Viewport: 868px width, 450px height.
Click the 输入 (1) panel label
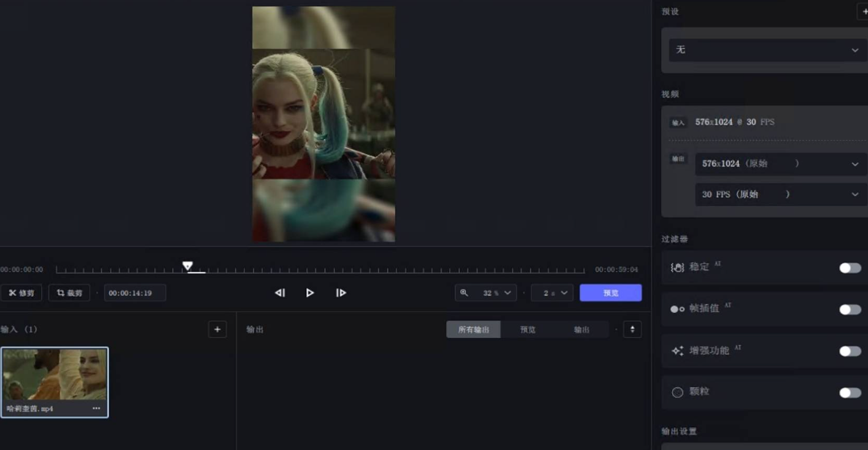tap(19, 330)
